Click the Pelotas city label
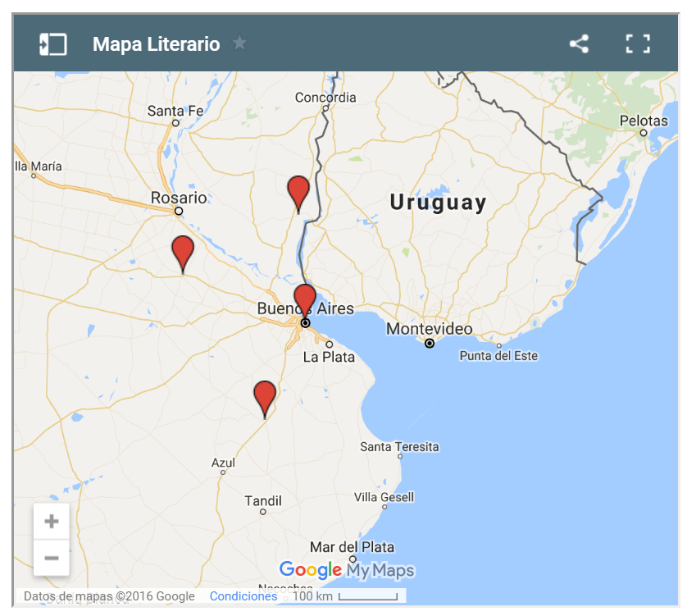The height and width of the screenshot is (616, 687). (644, 121)
